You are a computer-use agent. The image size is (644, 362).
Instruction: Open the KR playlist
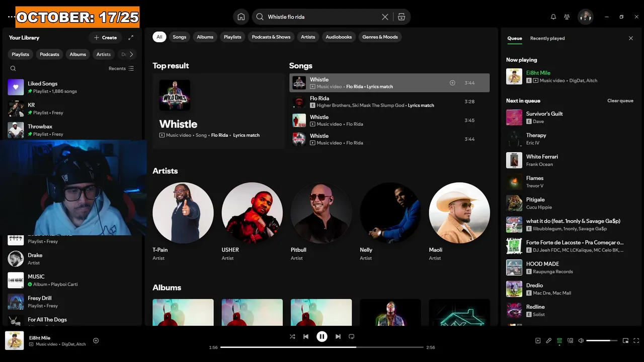(72, 109)
